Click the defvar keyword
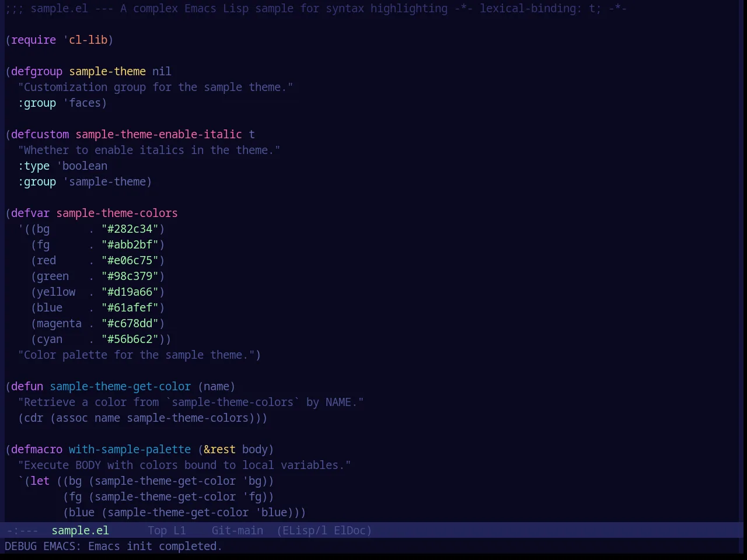This screenshot has height=560, width=747. coord(30,213)
